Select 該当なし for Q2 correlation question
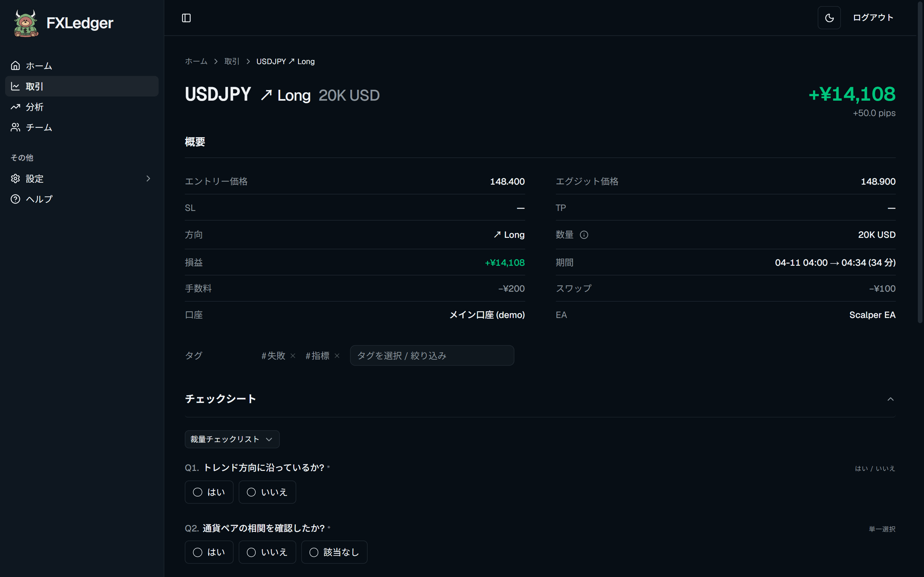The width and height of the screenshot is (924, 577). 334,552
